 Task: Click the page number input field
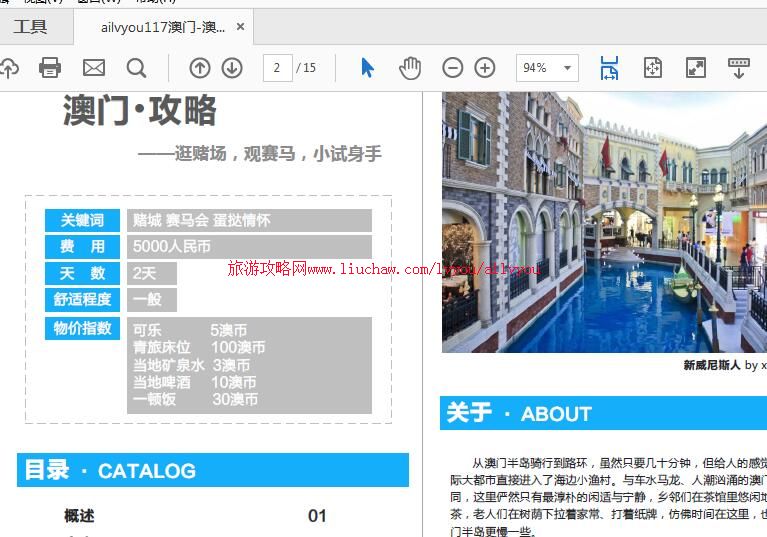click(x=277, y=68)
